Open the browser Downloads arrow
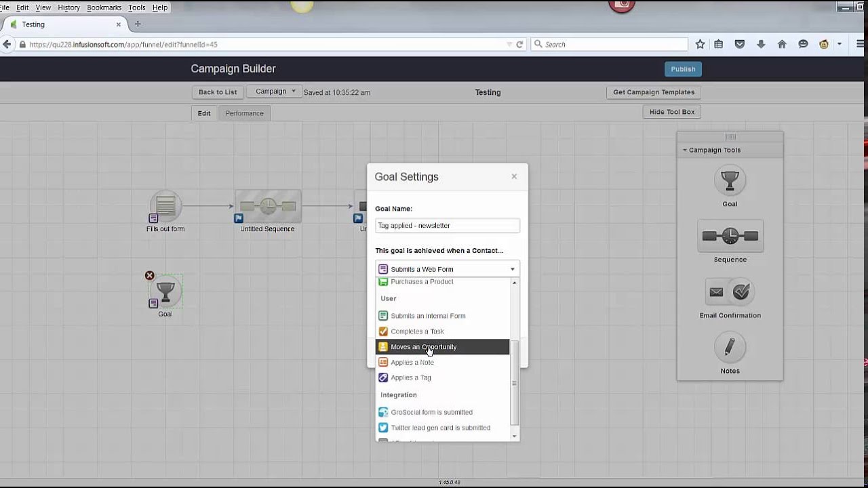This screenshot has width=868, height=488. [x=761, y=44]
